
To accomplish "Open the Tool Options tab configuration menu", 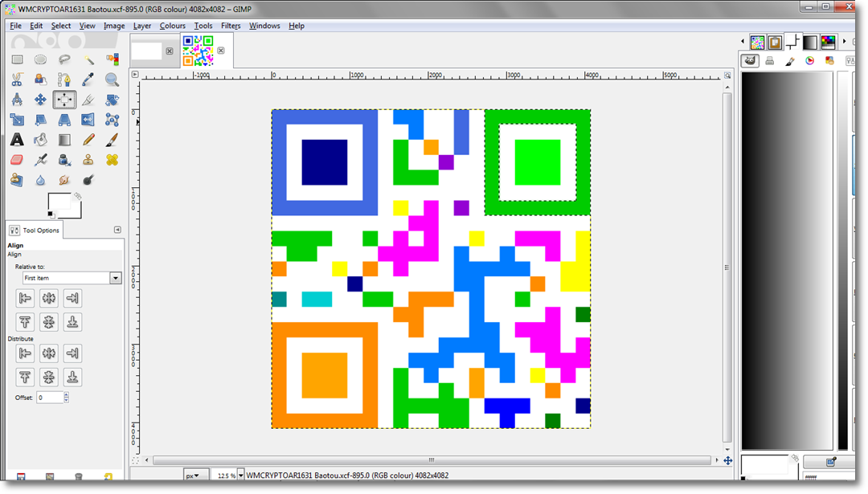I will 117,230.
